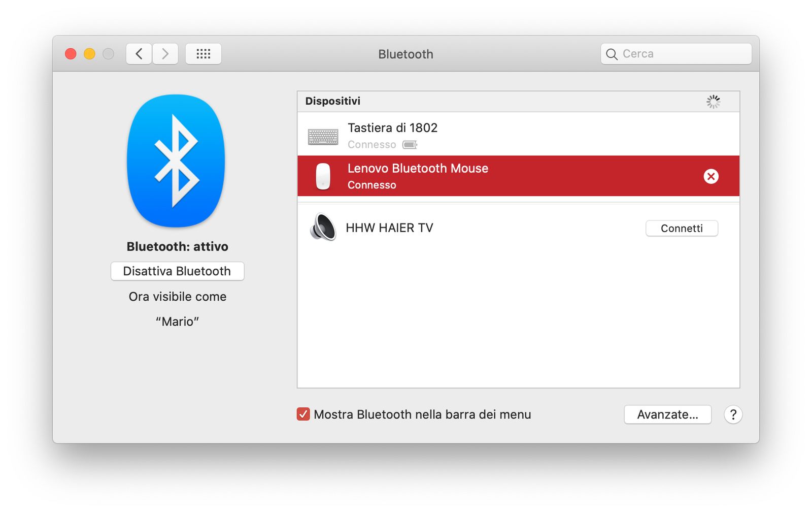The image size is (812, 513).
Task: Click Connesso status under Lenovo Bluetooth Mouse
Action: click(371, 185)
